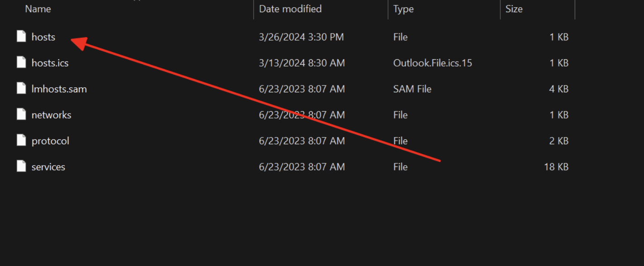Click the lmhosts.sam file name
The height and width of the screenshot is (266, 644).
pyautogui.click(x=59, y=89)
